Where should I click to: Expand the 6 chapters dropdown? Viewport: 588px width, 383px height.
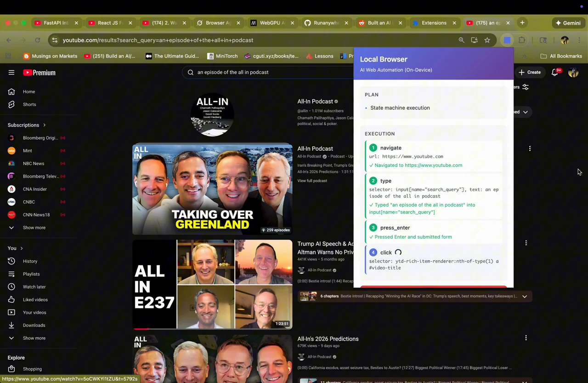(x=524, y=297)
